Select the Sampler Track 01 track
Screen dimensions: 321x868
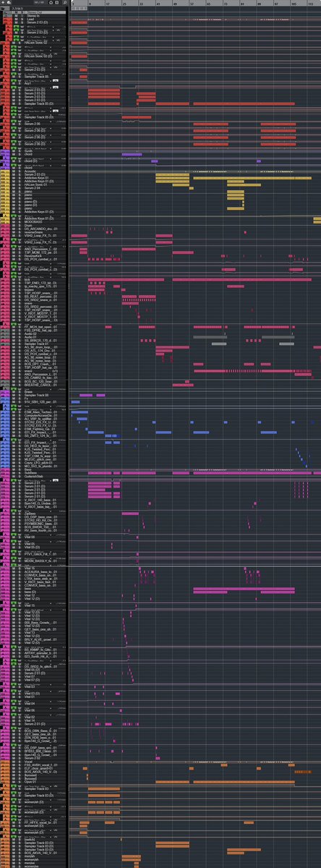[36, 344]
